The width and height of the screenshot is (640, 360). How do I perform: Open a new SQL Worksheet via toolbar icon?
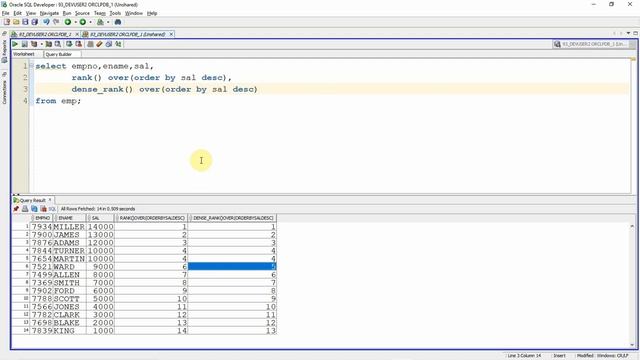click(x=100, y=22)
